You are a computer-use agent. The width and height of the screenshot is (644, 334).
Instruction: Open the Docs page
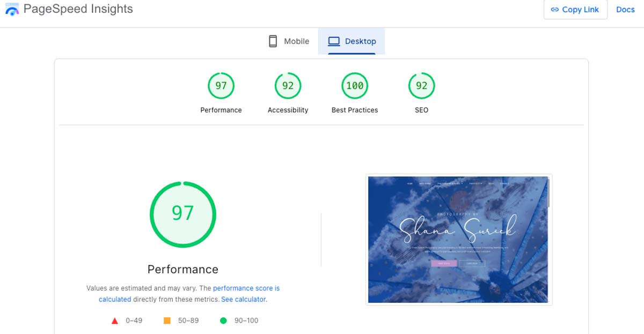[625, 9]
